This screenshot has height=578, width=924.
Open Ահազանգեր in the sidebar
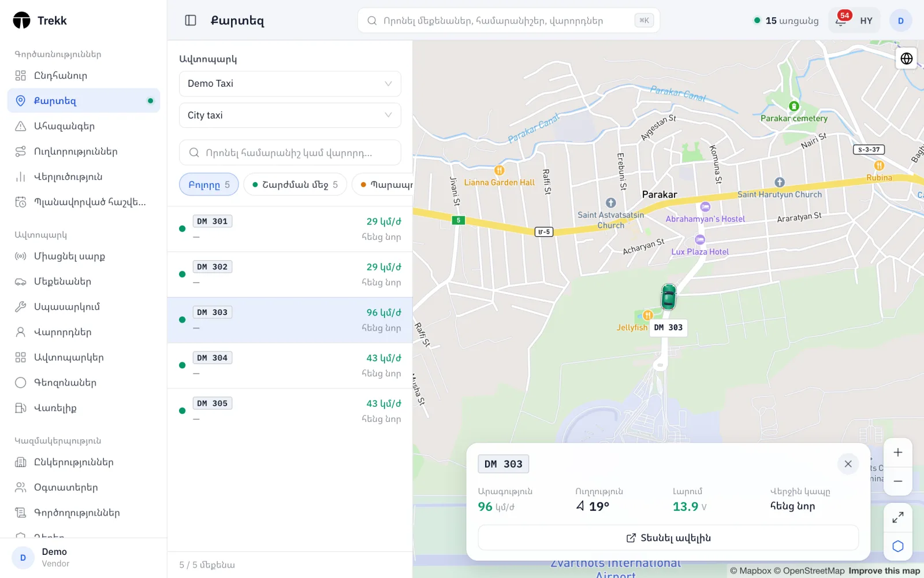point(84,126)
